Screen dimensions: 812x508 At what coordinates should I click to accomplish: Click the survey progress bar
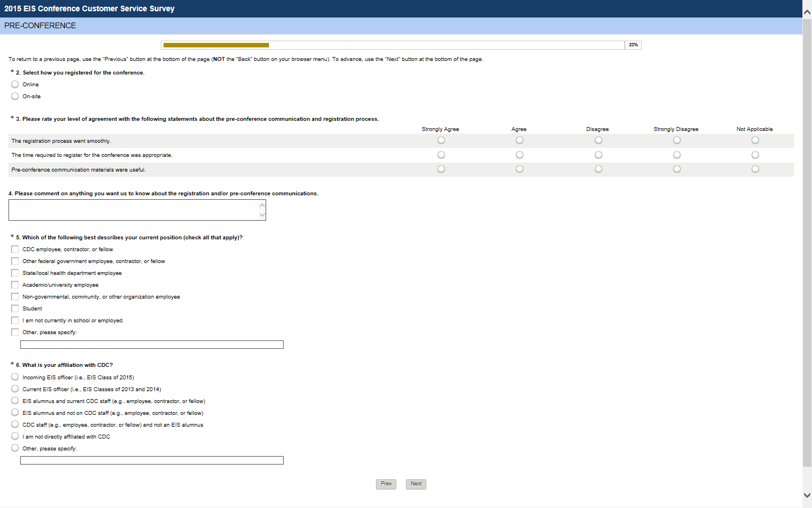point(392,45)
